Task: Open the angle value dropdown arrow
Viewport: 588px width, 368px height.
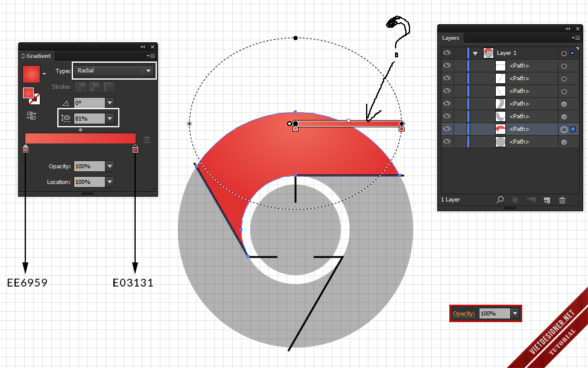Action: click(x=110, y=103)
